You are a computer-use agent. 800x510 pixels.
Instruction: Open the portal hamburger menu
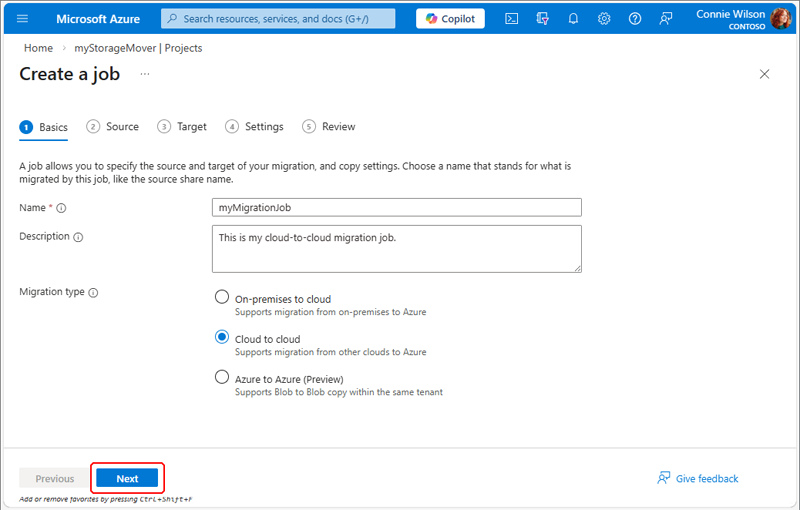[22, 19]
